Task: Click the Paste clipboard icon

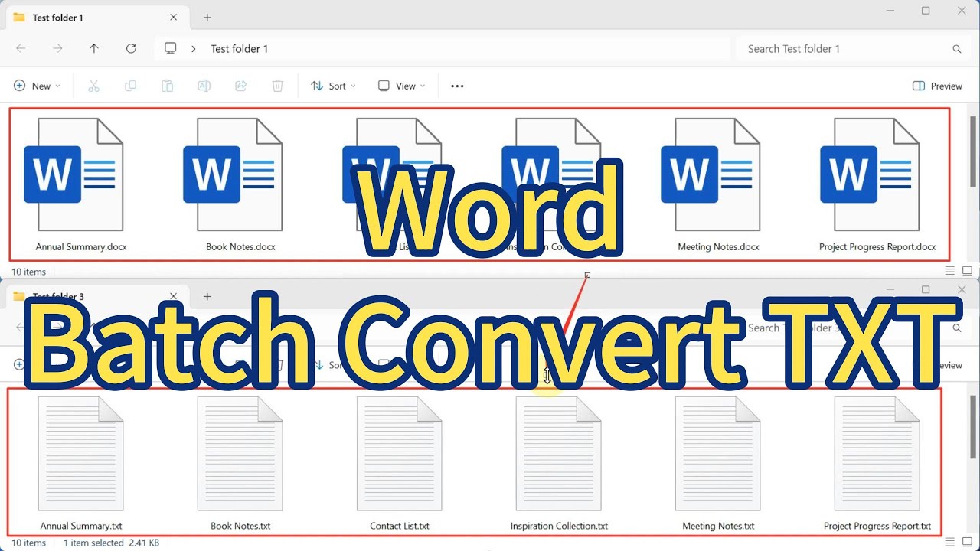Action: (x=167, y=86)
